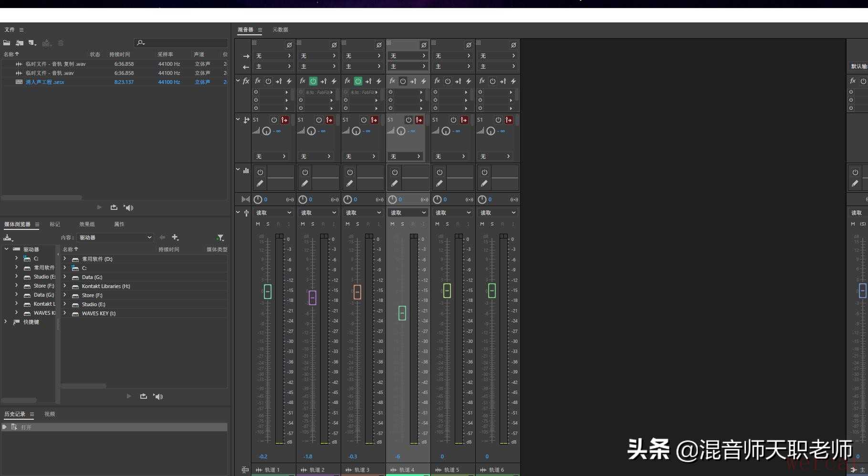Disable the green FX power button on track 2
The height and width of the screenshot is (476, 868).
pyautogui.click(x=313, y=81)
